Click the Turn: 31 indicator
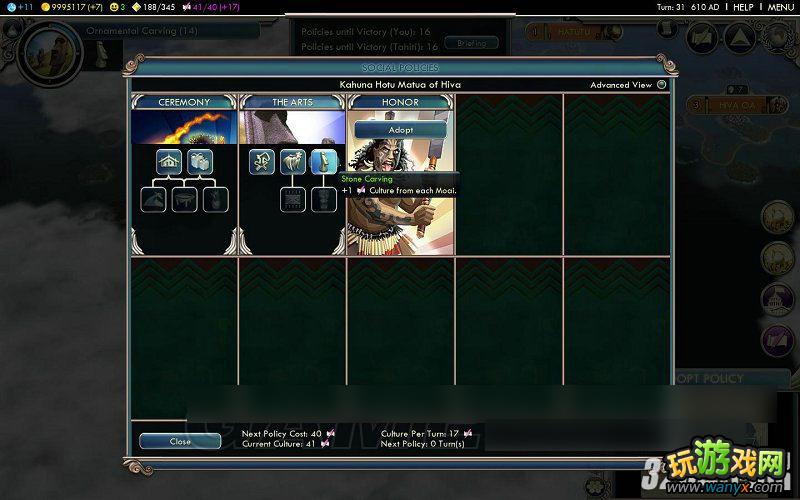The height and width of the screenshot is (500, 800). click(x=670, y=7)
